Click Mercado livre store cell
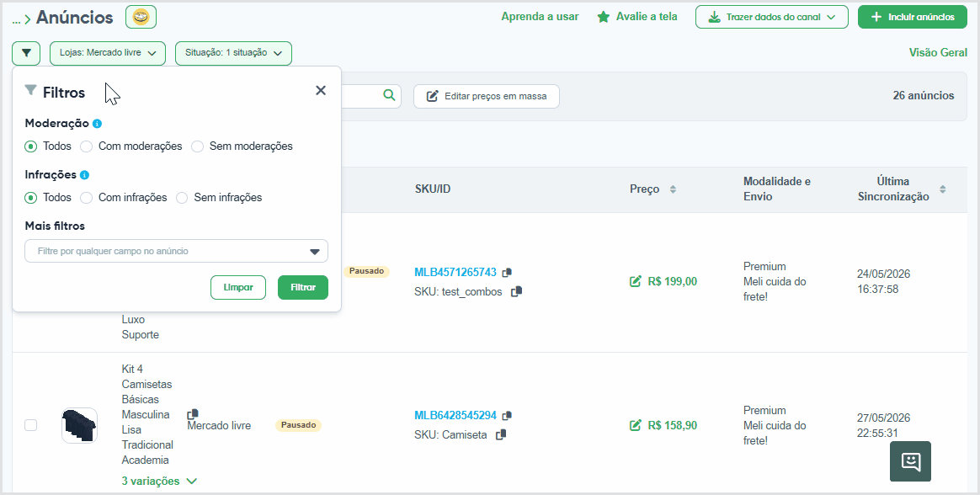 [x=219, y=426]
